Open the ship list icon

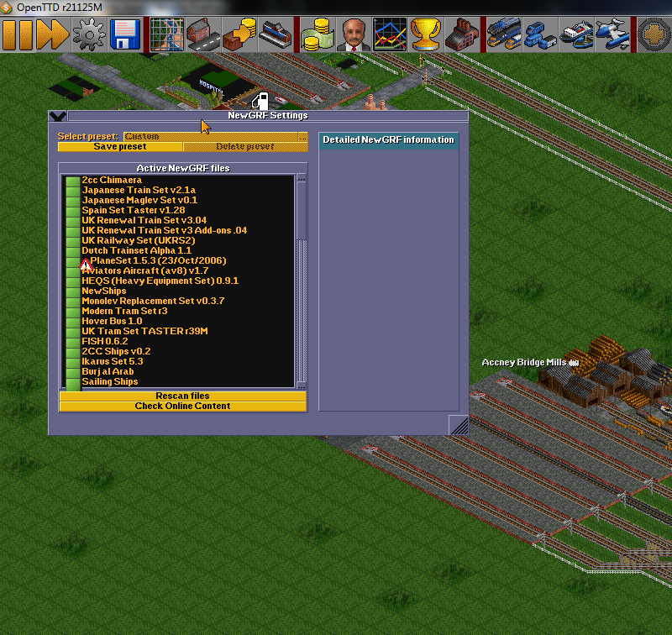coord(576,34)
